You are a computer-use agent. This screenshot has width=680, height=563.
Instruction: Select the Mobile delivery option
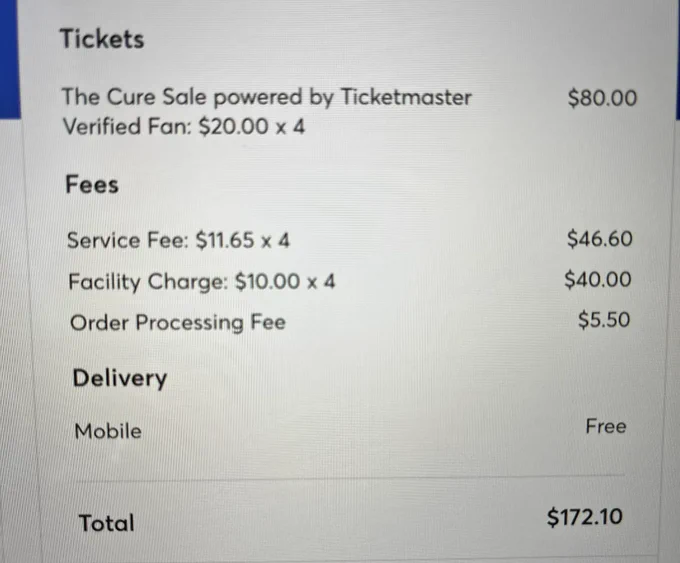click(x=108, y=431)
